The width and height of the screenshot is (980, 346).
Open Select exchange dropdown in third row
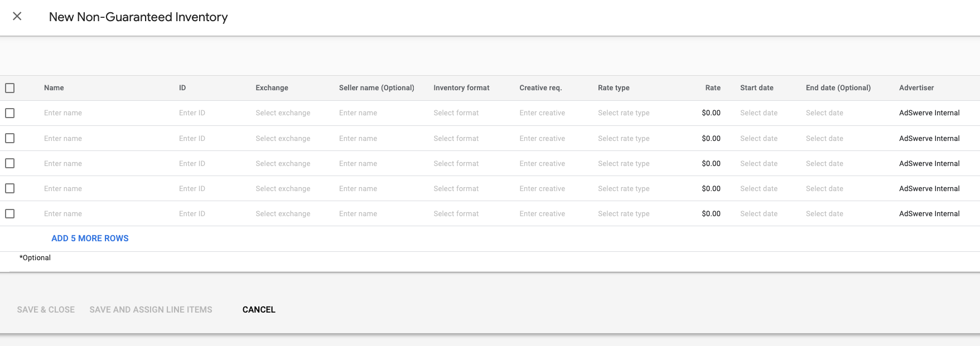pos(283,163)
